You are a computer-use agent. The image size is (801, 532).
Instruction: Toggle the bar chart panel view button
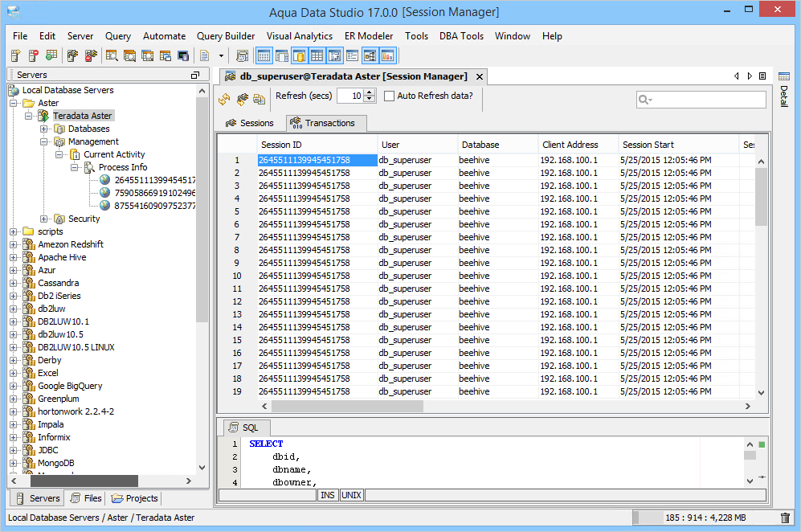[x=388, y=55]
